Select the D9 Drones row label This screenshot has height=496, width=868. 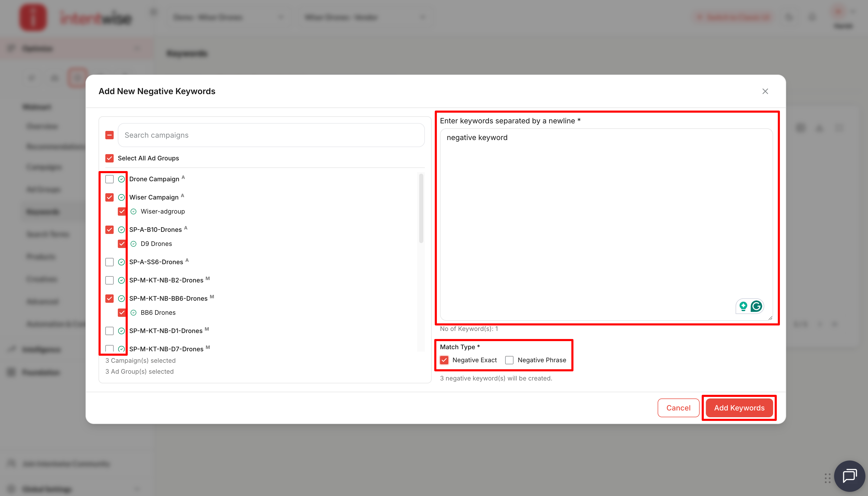point(156,244)
